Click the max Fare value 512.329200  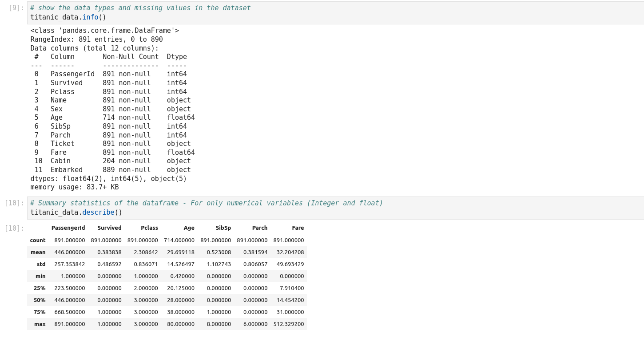pyautogui.click(x=289, y=324)
